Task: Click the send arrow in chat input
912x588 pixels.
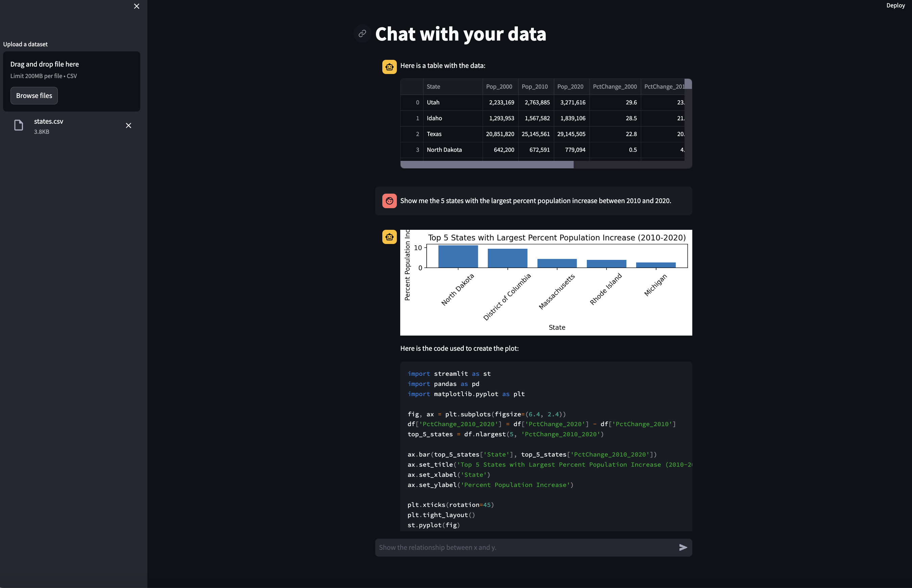Action: tap(683, 547)
